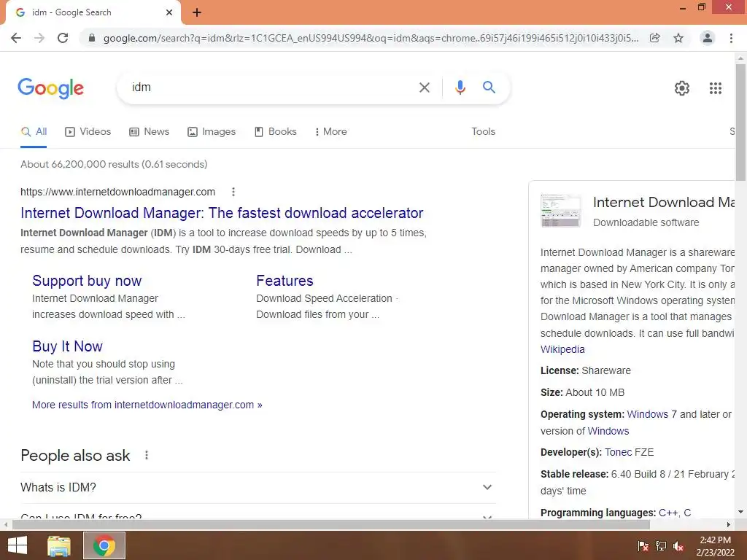Open the Windows Start menu
Image resolution: width=747 pixels, height=560 pixels.
click(18, 545)
